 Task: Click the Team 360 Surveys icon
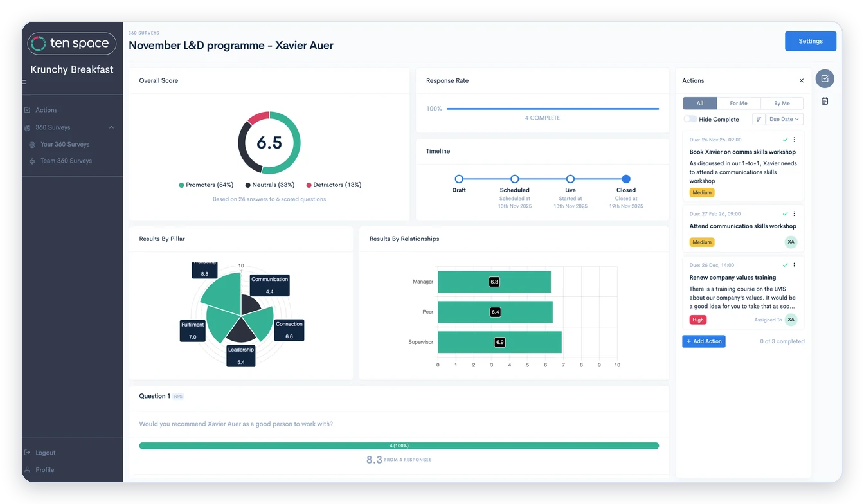32,161
